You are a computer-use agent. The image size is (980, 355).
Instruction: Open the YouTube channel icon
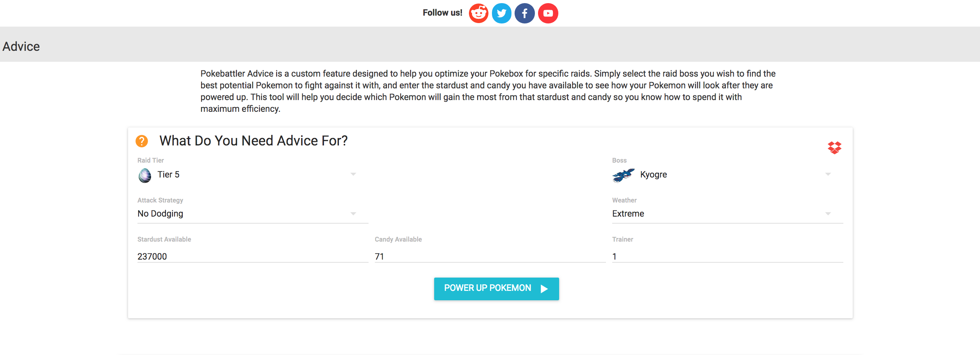pos(548,13)
